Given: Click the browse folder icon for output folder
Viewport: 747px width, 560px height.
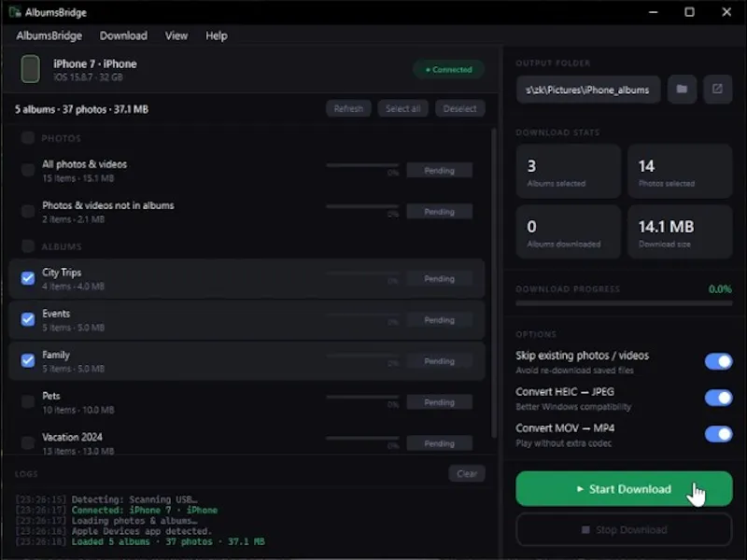Looking at the screenshot, I should [x=682, y=89].
